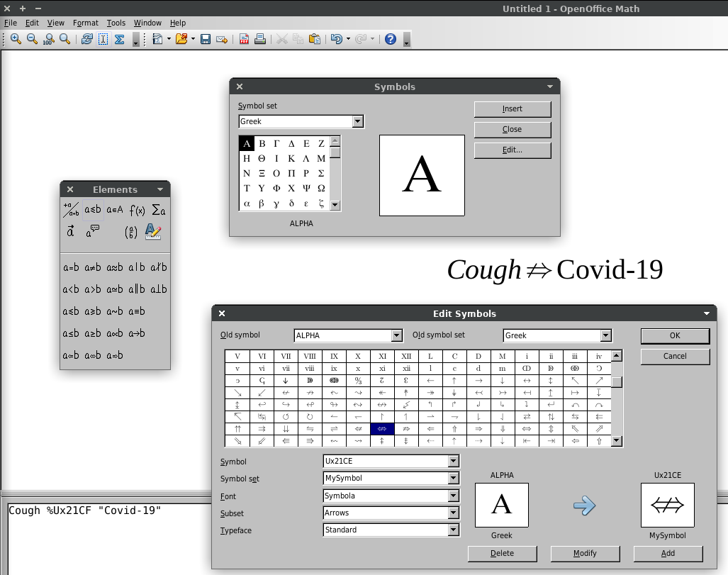Screen dimensions: 728x575
Task: Open the Subset dropdown showing Arrows
Action: click(454, 513)
